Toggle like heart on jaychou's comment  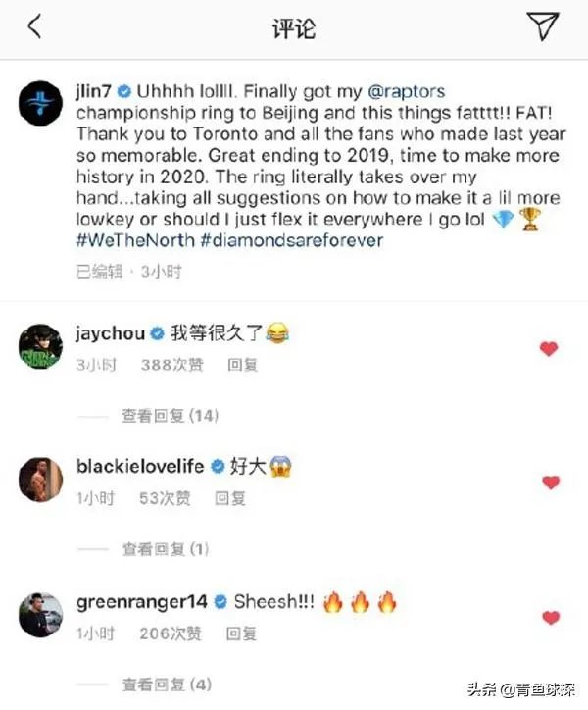549,349
